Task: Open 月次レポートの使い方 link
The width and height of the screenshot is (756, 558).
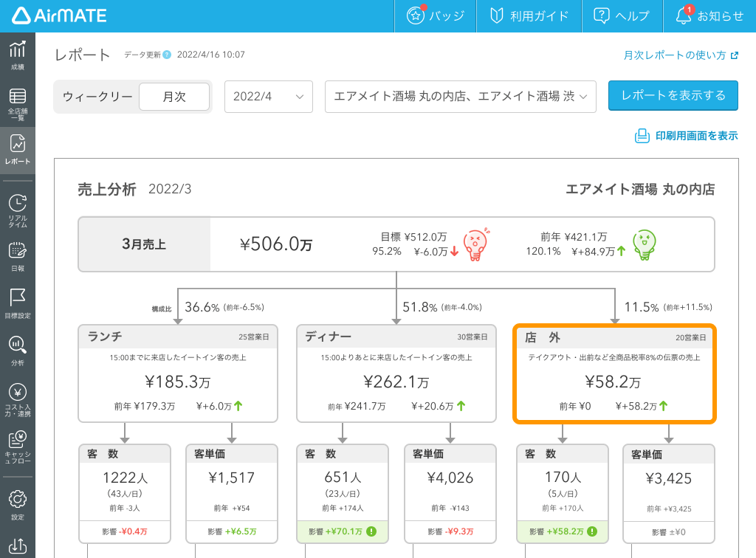Action: [x=681, y=55]
